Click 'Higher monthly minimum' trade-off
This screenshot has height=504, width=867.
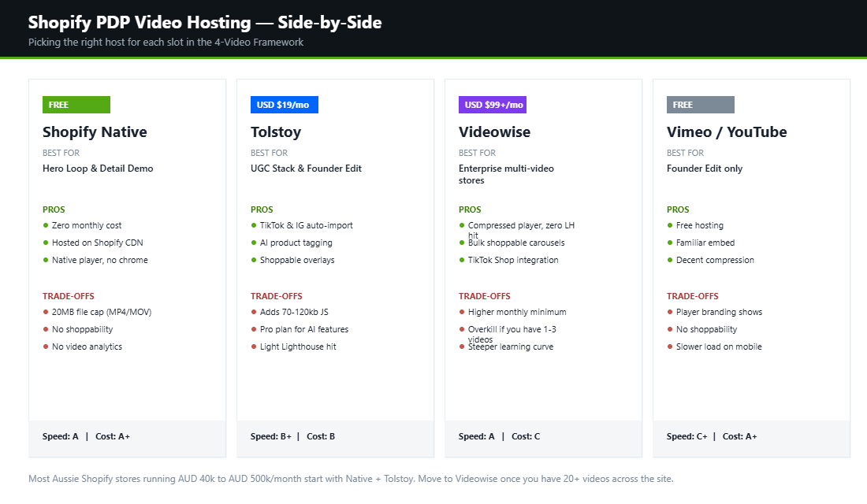(517, 312)
